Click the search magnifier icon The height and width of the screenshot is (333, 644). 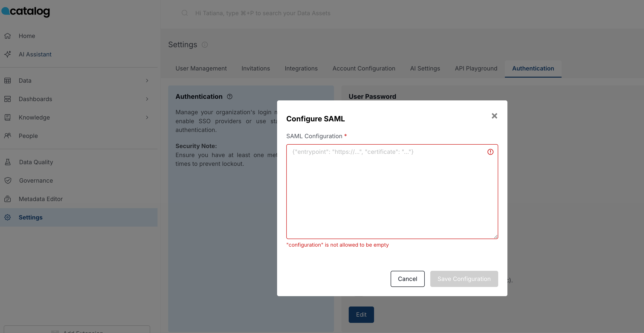pos(184,13)
